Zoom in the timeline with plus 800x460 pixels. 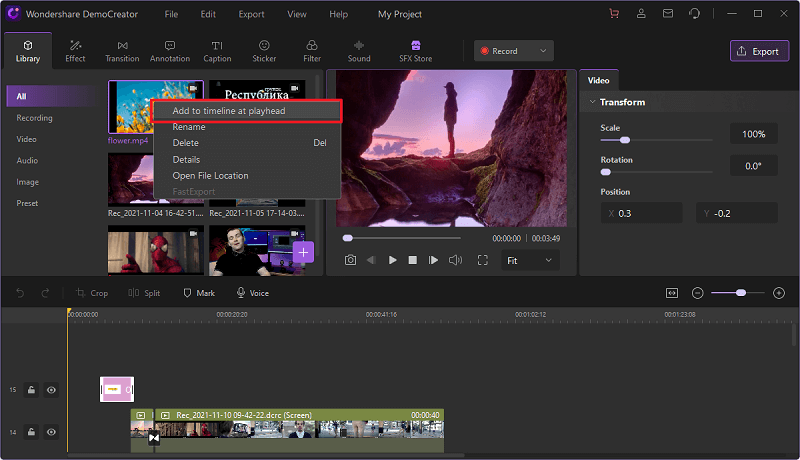[x=779, y=293]
